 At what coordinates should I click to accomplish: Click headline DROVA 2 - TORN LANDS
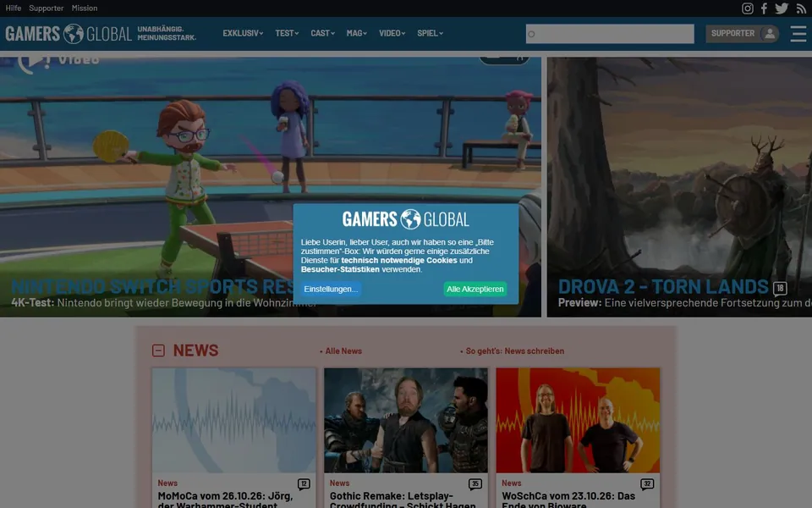[x=663, y=287]
